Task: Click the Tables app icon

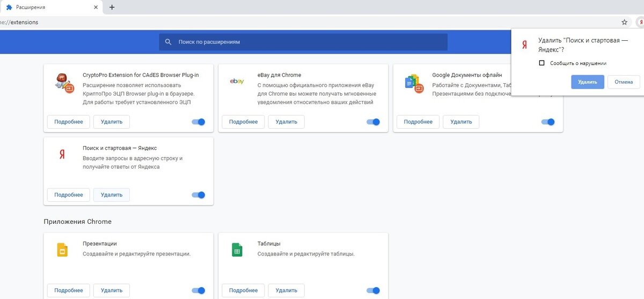Action: click(237, 250)
